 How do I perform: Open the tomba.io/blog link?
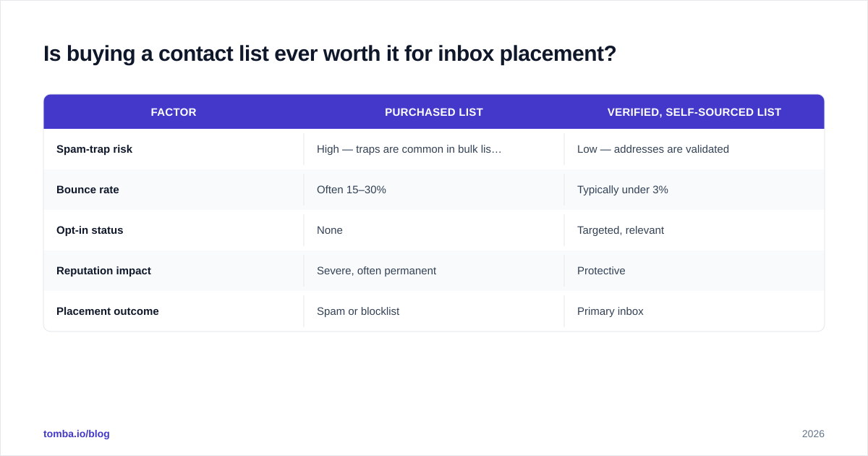pyautogui.click(x=77, y=434)
